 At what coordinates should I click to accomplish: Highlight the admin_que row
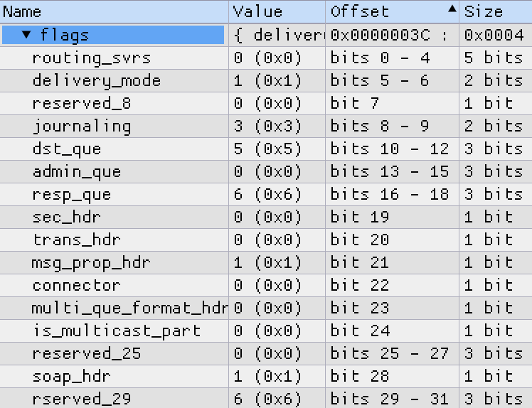pyautogui.click(x=266, y=171)
